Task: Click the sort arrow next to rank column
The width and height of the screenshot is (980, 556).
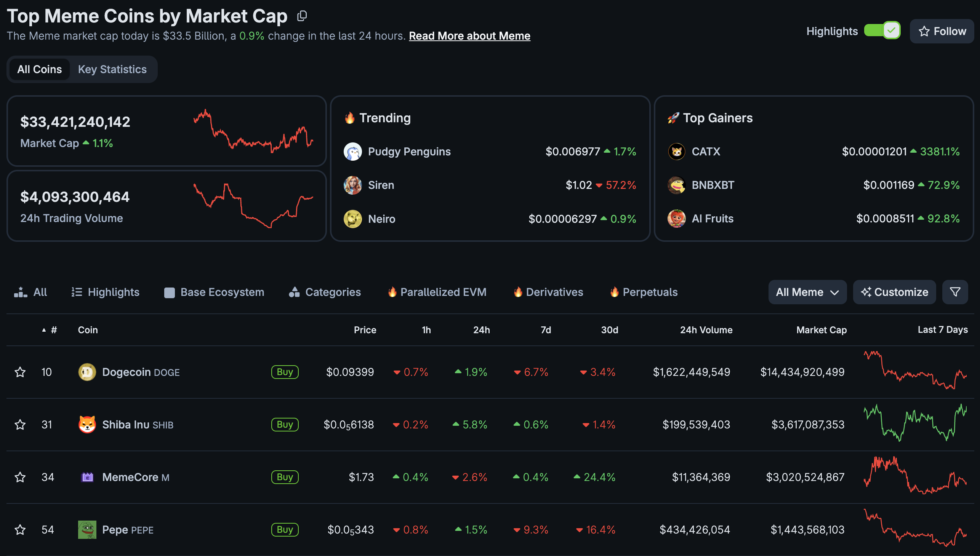Action: point(43,330)
